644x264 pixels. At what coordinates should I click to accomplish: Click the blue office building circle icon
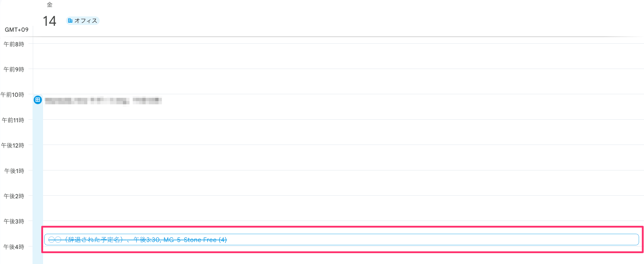pyautogui.click(x=38, y=100)
